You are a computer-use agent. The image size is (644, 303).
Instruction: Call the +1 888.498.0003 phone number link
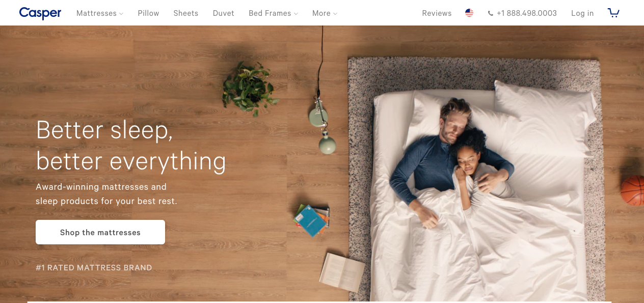click(527, 13)
